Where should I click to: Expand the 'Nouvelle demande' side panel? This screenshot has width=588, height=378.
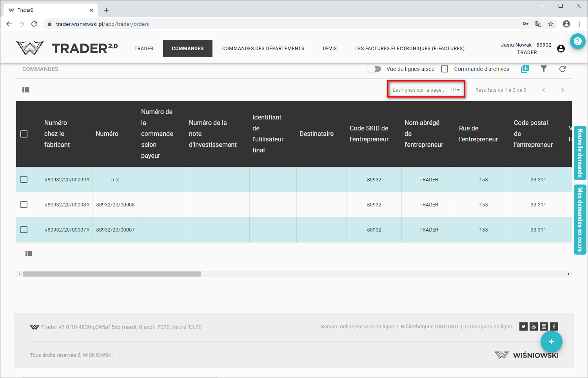tap(580, 153)
